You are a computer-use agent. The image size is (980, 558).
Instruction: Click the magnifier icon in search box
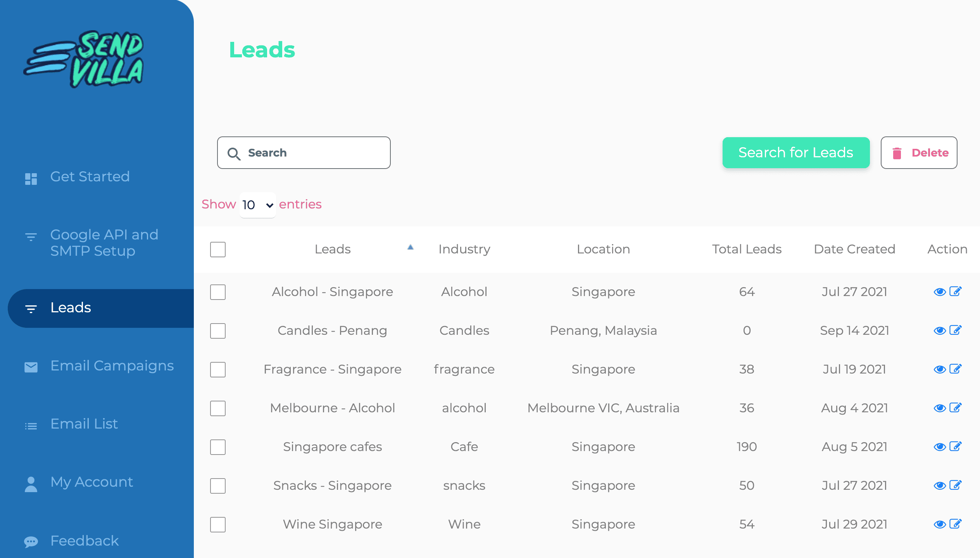point(234,153)
